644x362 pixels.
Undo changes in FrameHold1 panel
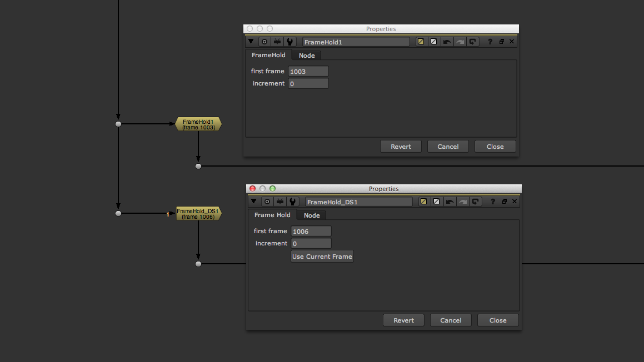(x=447, y=42)
